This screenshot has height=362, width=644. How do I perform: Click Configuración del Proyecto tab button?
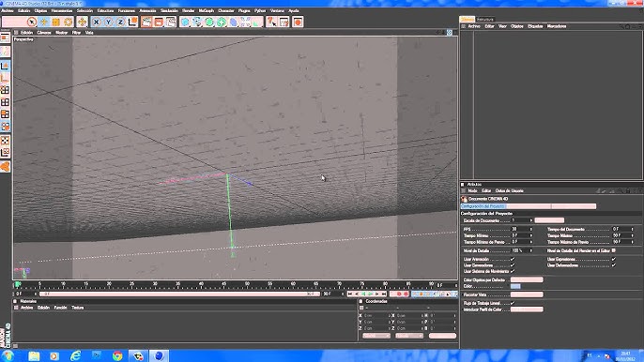tap(483, 206)
